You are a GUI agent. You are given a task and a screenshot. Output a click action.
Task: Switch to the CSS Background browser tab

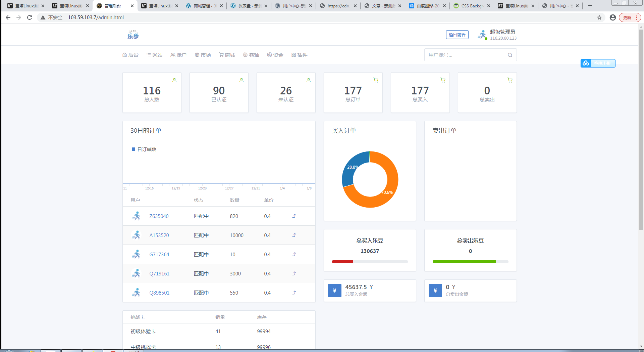point(472,6)
